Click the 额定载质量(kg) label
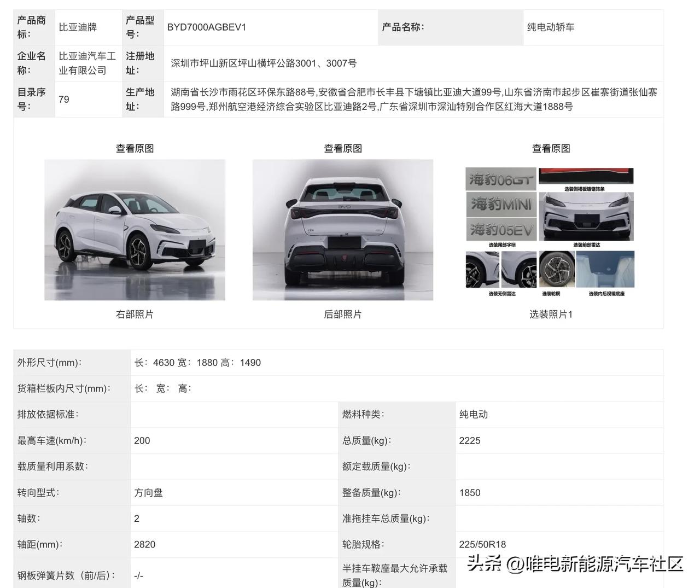 click(x=376, y=466)
